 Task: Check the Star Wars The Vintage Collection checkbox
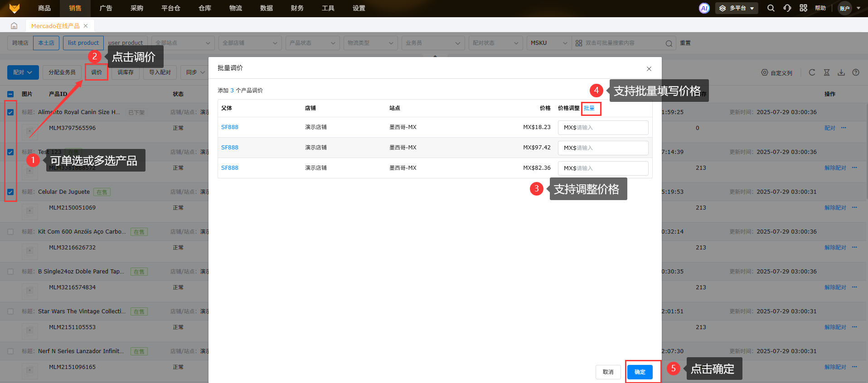[x=10, y=311]
